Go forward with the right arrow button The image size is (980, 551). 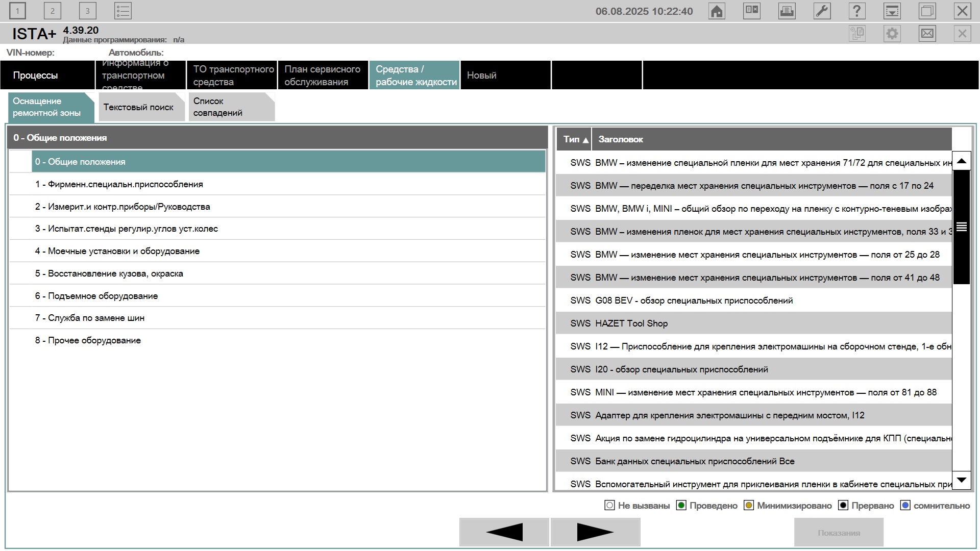(595, 532)
